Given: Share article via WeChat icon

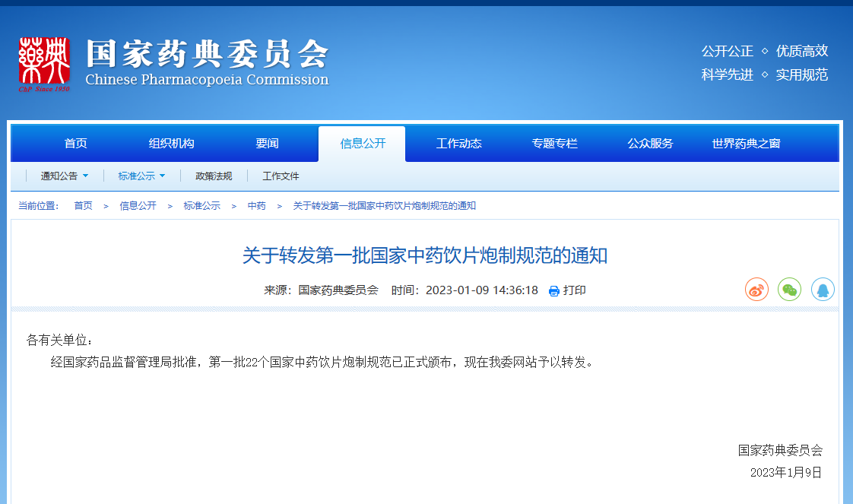Looking at the screenshot, I should click(789, 289).
